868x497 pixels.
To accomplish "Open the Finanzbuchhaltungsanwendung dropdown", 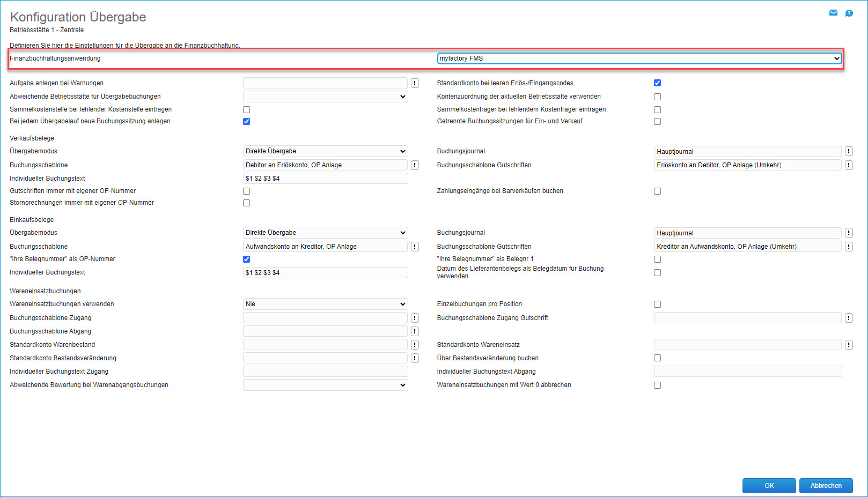I will pos(639,58).
